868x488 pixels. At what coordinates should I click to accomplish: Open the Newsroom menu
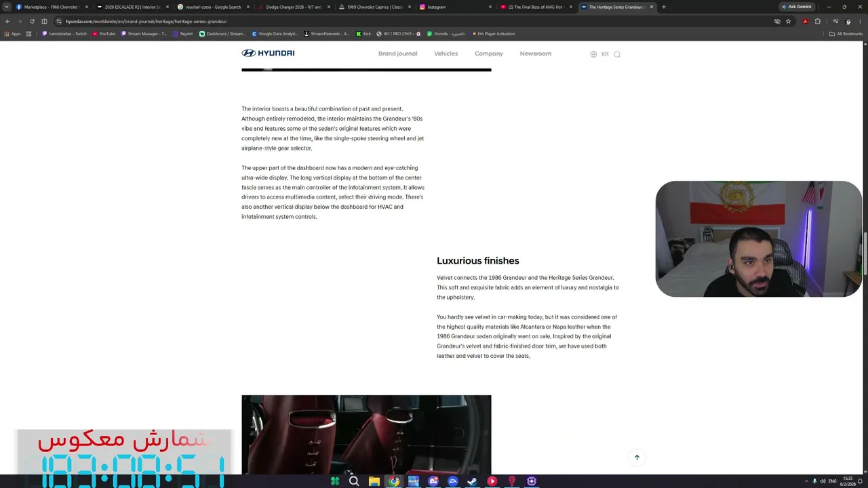(x=536, y=54)
